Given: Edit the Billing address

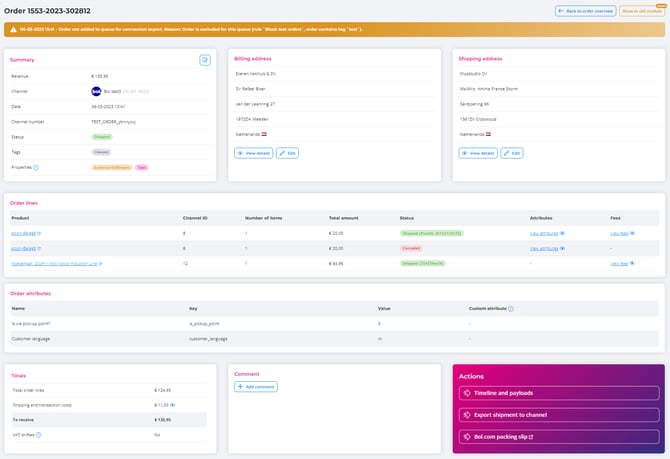Looking at the screenshot, I should pyautogui.click(x=287, y=153).
